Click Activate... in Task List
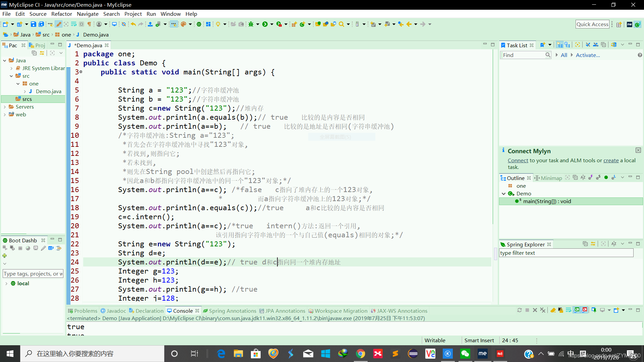This screenshot has width=644, height=362. (588, 55)
